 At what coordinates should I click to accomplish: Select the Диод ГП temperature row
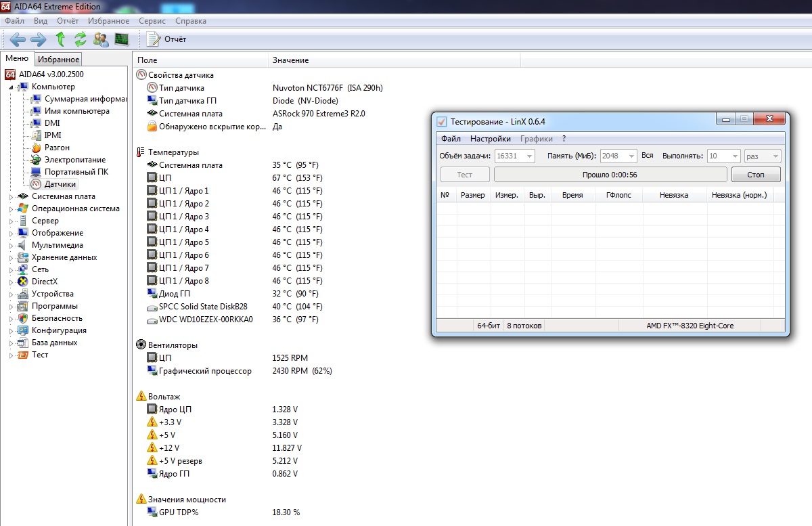pos(233,294)
